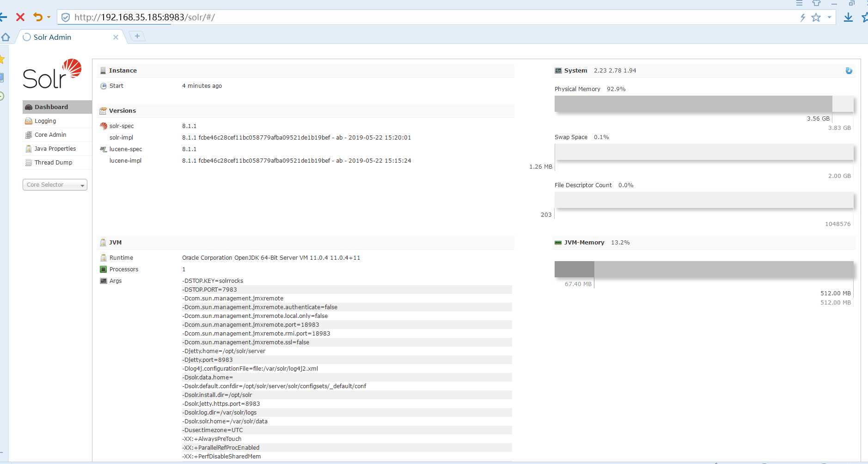Viewport: 868px width, 464px height.
Task: Click the File Descriptor Count bar
Action: pos(703,200)
